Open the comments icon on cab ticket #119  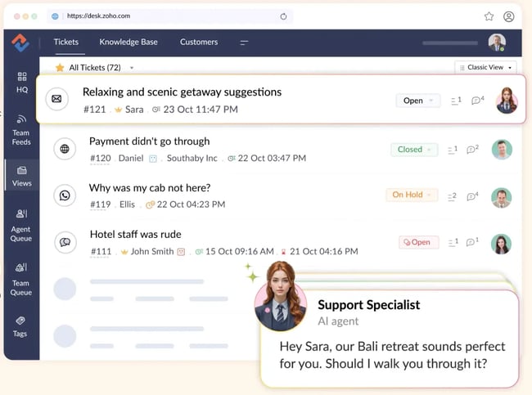(472, 196)
